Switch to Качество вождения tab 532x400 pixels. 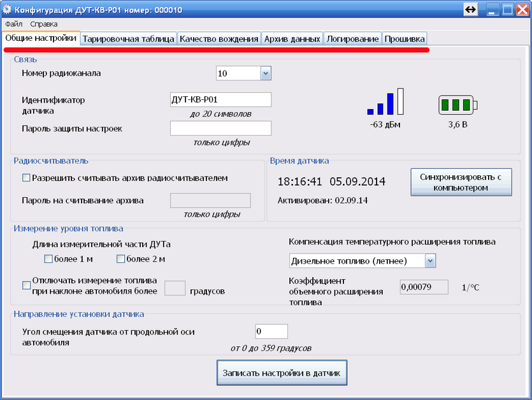[x=219, y=39]
